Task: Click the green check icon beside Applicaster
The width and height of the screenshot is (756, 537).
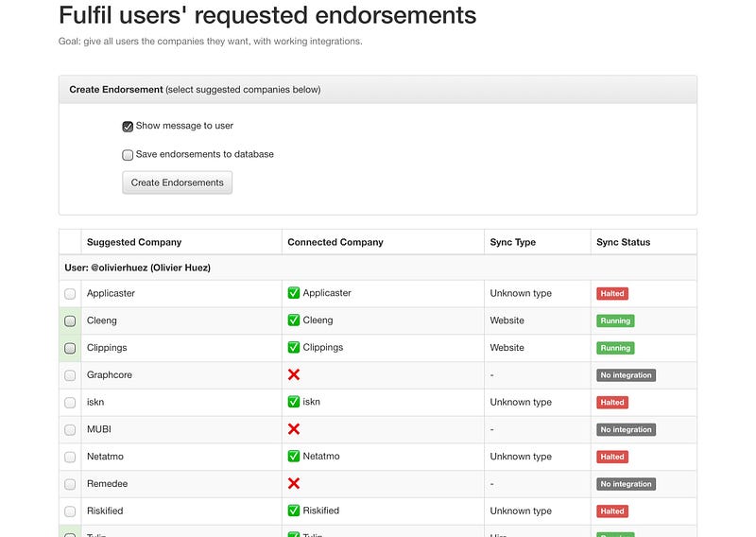Action: [294, 293]
